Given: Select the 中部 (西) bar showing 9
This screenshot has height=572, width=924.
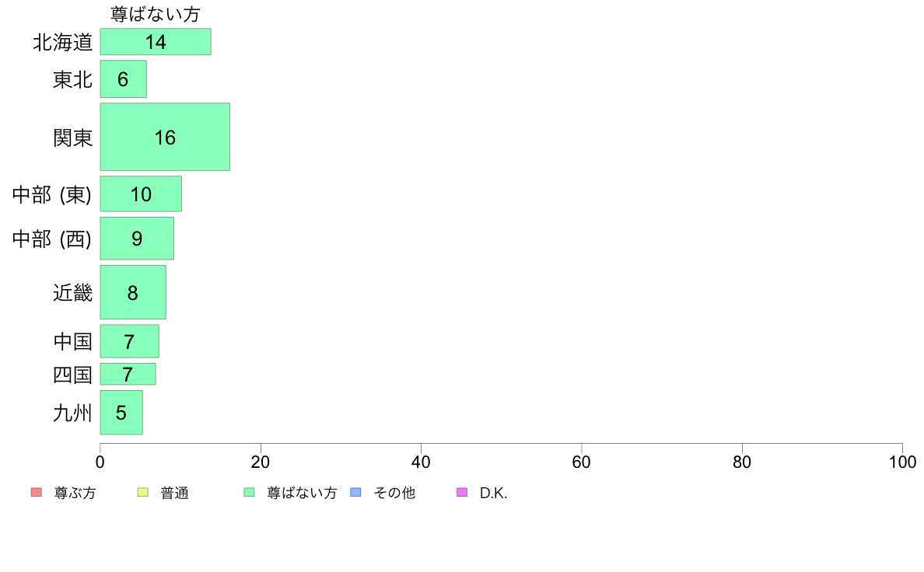Looking at the screenshot, I should pos(137,239).
